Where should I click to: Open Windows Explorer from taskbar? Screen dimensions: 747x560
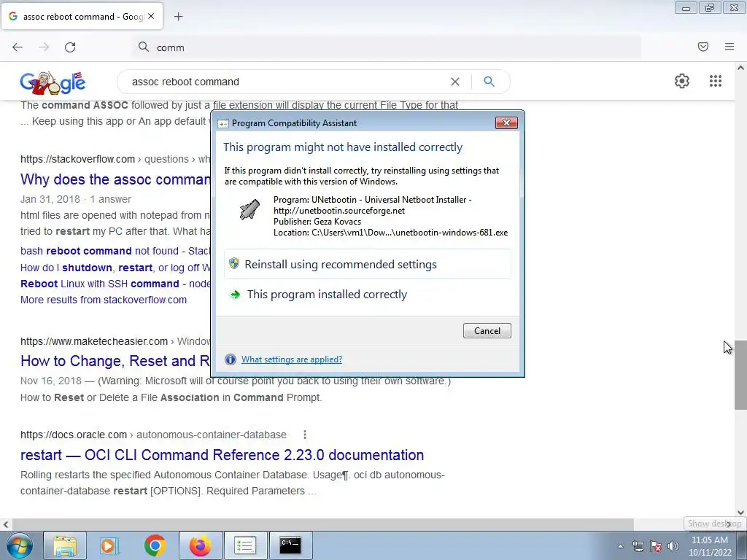point(65,545)
